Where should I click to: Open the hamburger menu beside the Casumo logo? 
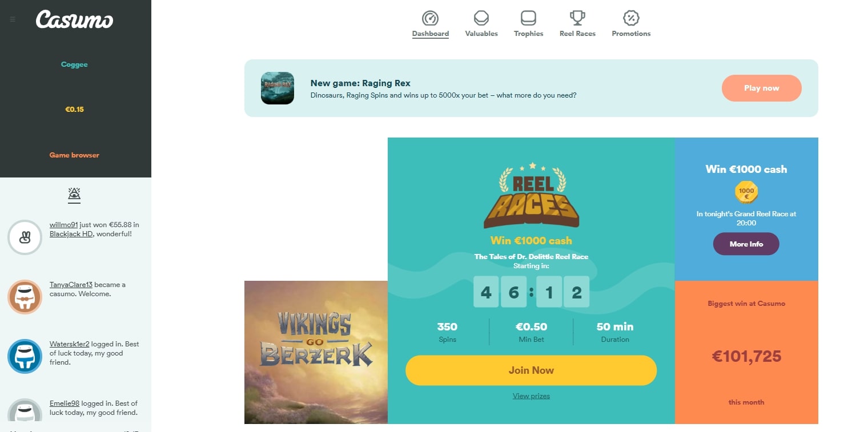[13, 19]
